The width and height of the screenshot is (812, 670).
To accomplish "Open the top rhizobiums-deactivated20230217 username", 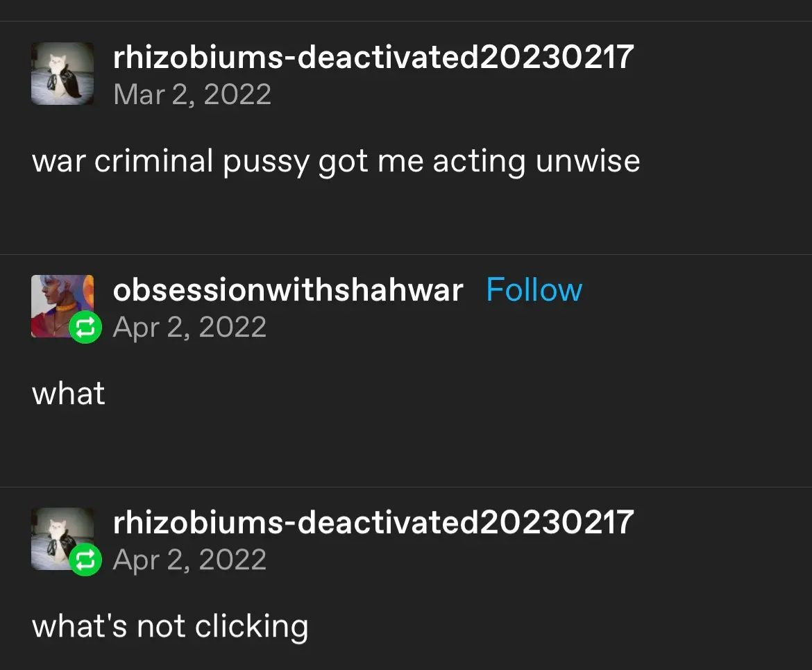I will pyautogui.click(x=373, y=56).
